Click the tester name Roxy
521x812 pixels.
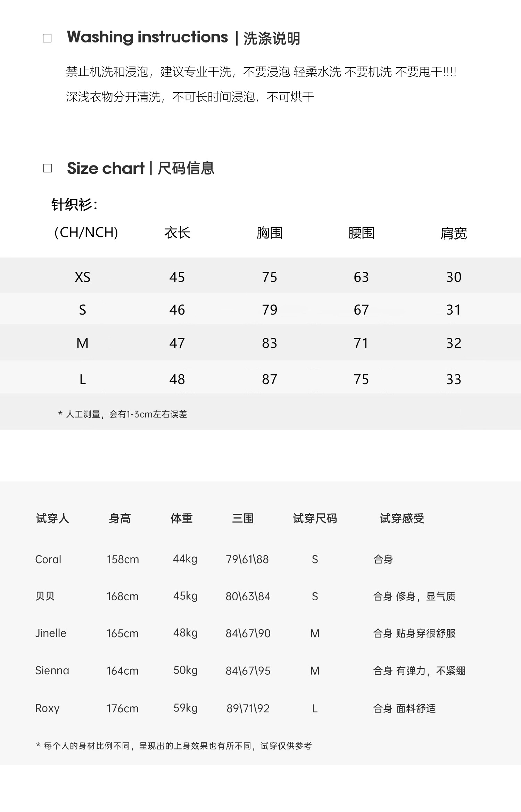coord(48,708)
